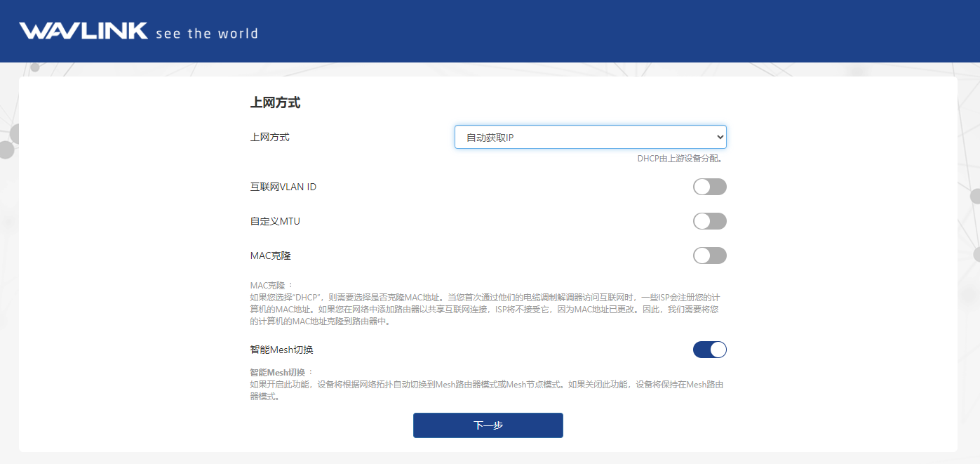
Task: Enable the 互联网VLAN ID switch
Action: pos(709,187)
